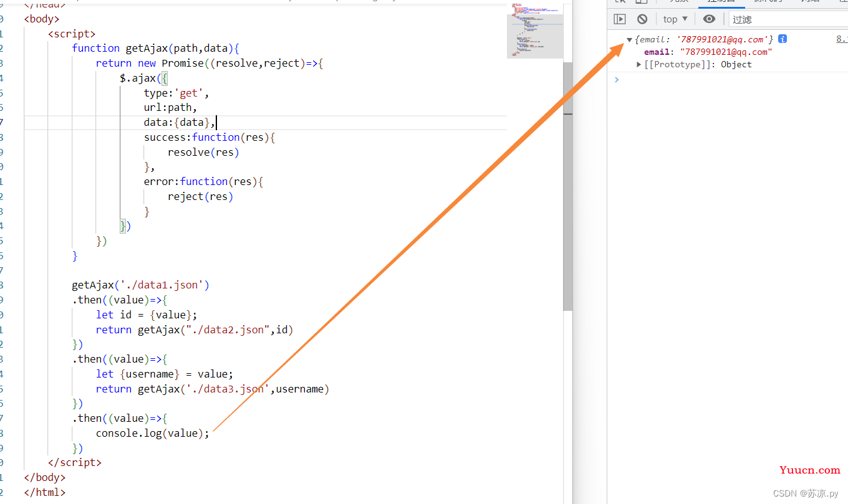Click the line error:function(res){
The height and width of the screenshot is (504, 848).
coord(204,181)
